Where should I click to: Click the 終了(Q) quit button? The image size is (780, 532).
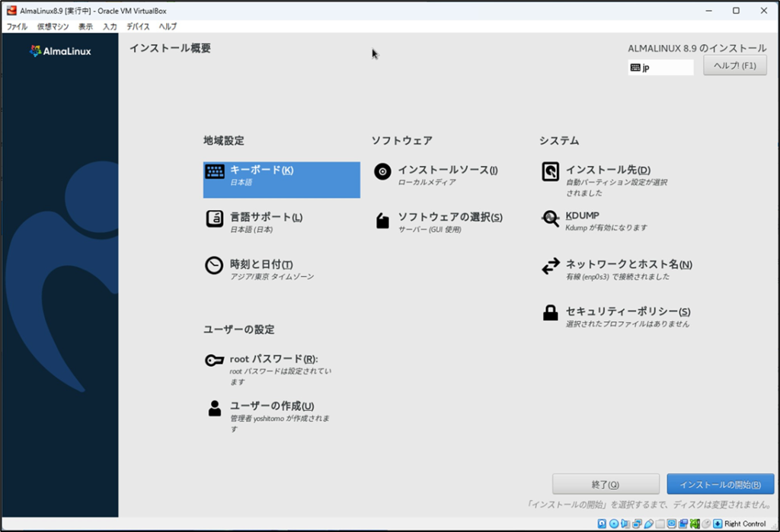coord(606,484)
